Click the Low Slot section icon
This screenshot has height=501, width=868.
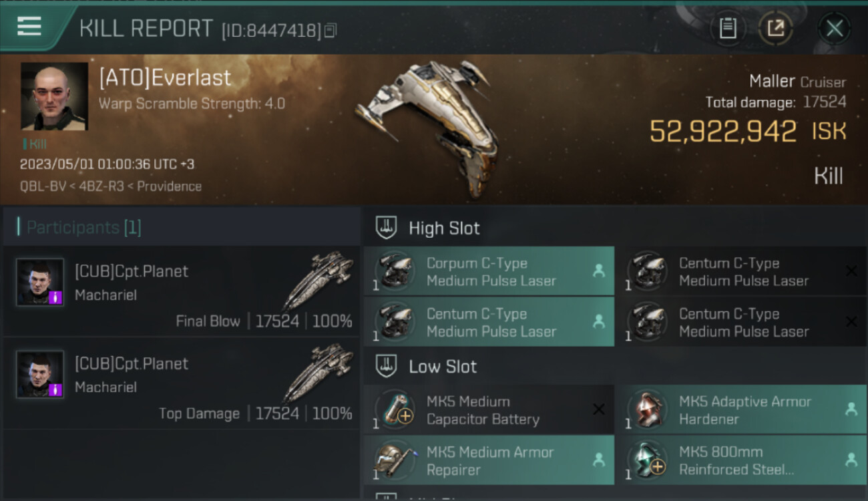coord(387,366)
